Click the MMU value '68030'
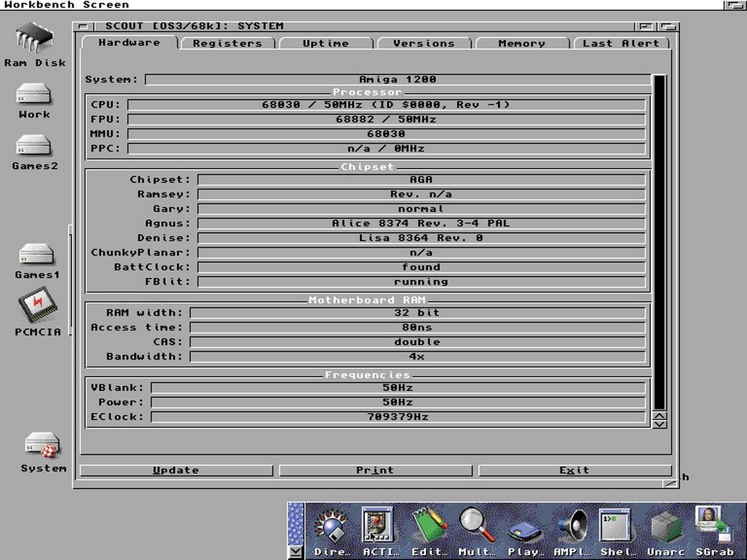 [386, 134]
